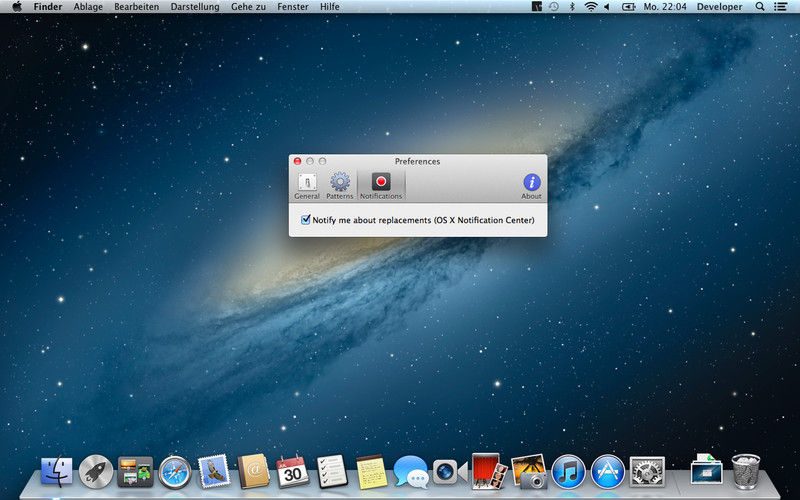Open Finder from the Dock
This screenshot has width=800, height=500.
tap(57, 472)
